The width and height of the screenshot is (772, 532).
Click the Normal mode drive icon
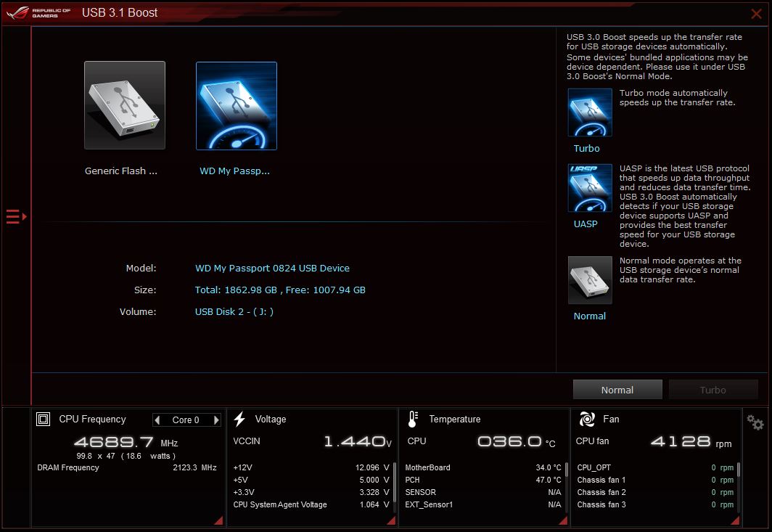590,280
